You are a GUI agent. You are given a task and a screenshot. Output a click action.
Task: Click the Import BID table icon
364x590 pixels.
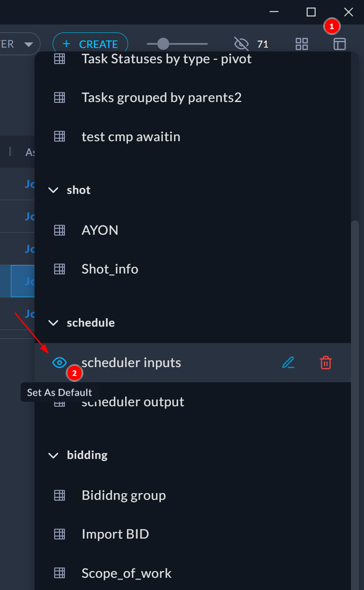click(x=60, y=534)
